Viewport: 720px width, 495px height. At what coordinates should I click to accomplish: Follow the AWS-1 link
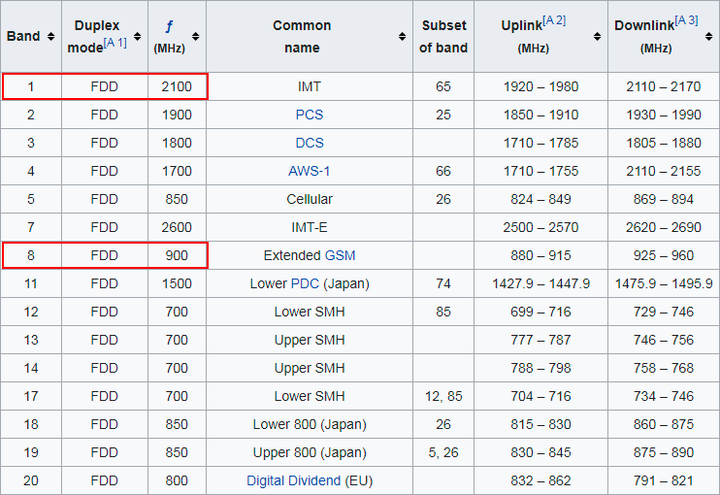click(309, 171)
